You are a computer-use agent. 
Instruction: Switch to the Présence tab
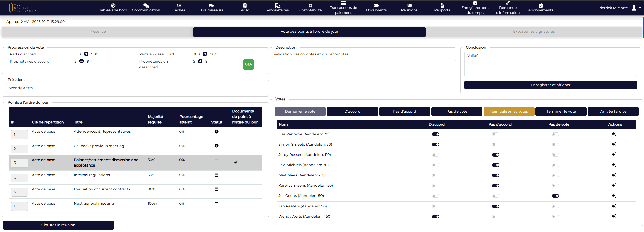coord(97,32)
